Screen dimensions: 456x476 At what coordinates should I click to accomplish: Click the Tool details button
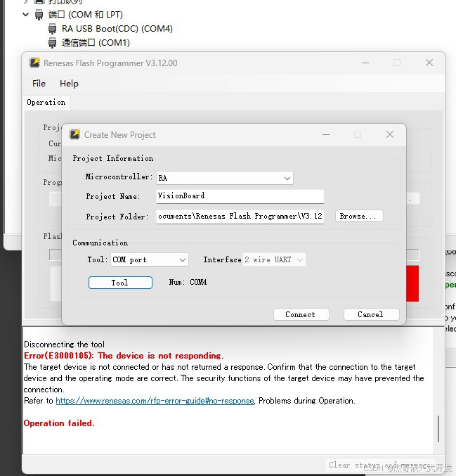(x=120, y=283)
